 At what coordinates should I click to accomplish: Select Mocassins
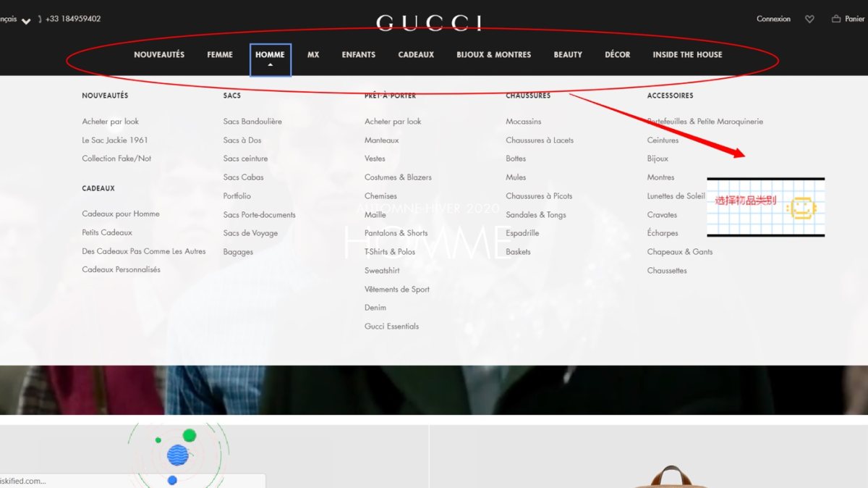pyautogui.click(x=524, y=122)
